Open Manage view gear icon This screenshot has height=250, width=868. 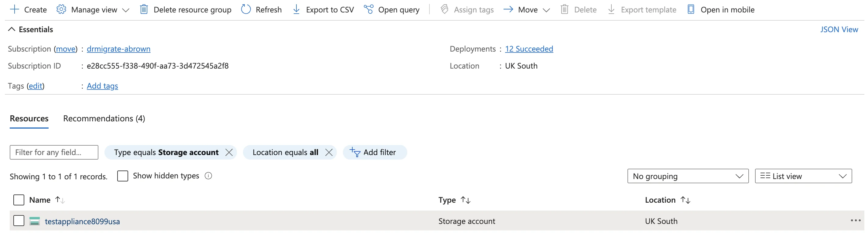coord(61,9)
